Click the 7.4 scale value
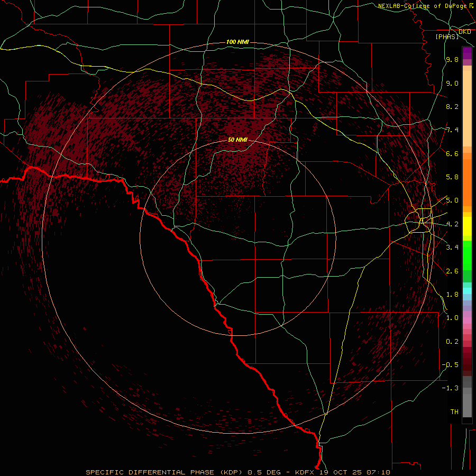This screenshot has width=476, height=476. 452,130
